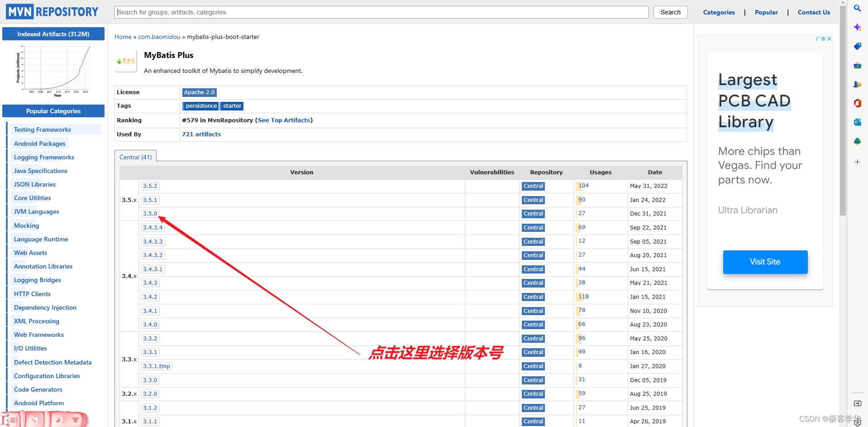Click the sidebar settings gear icon
This screenshot has height=427, width=868.
tap(857, 422)
